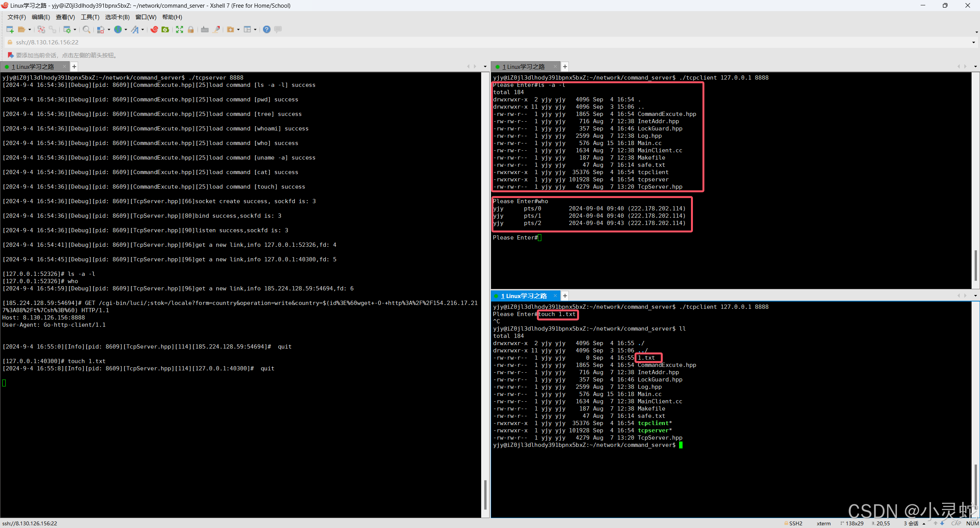Click the 138x29 terminal size indicator

(x=852, y=523)
